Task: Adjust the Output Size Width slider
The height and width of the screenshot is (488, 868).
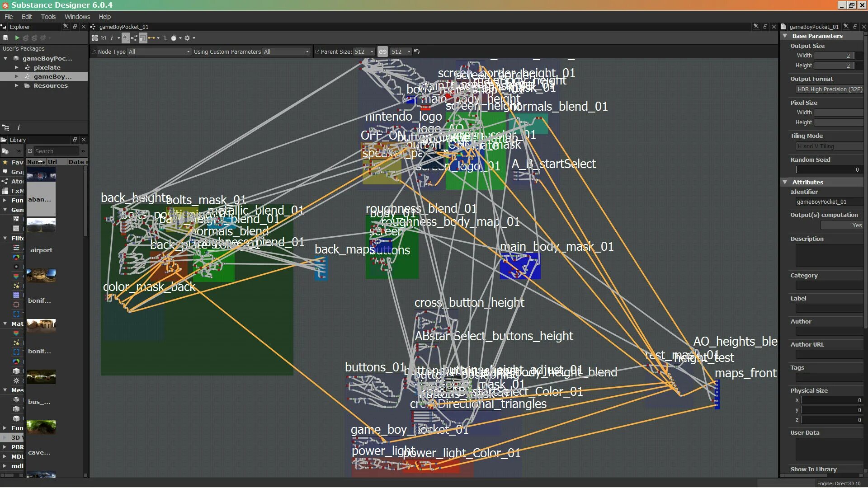Action: [839, 56]
